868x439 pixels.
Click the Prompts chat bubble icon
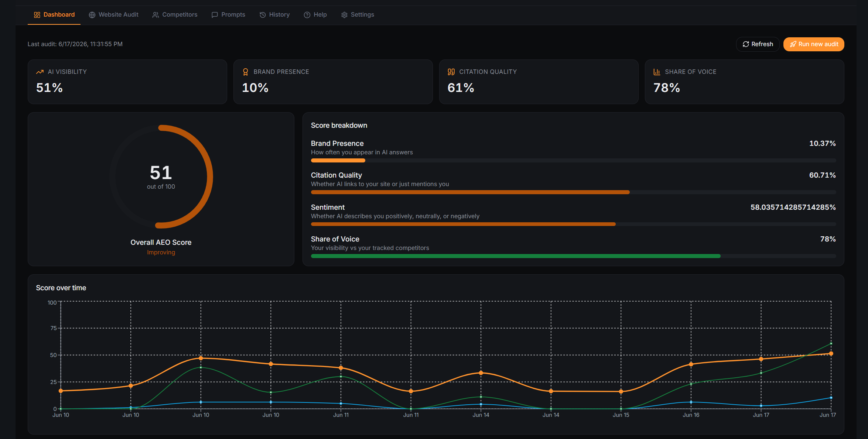coord(215,15)
